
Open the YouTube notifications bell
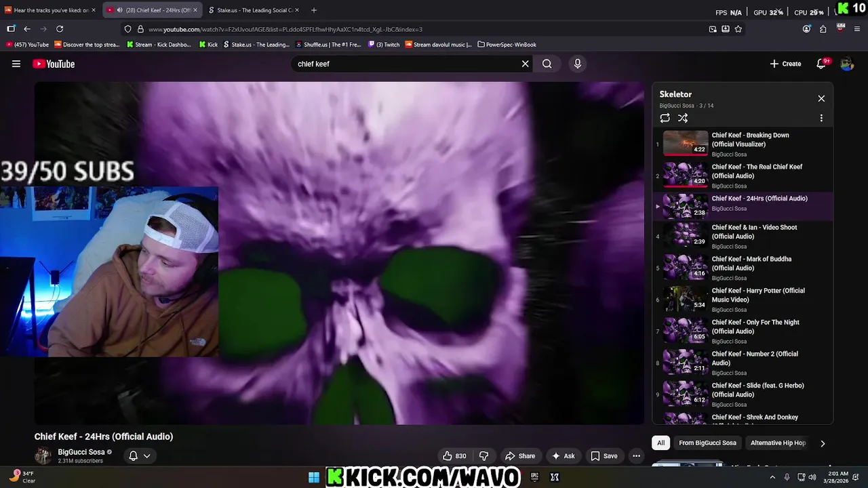[x=821, y=64]
